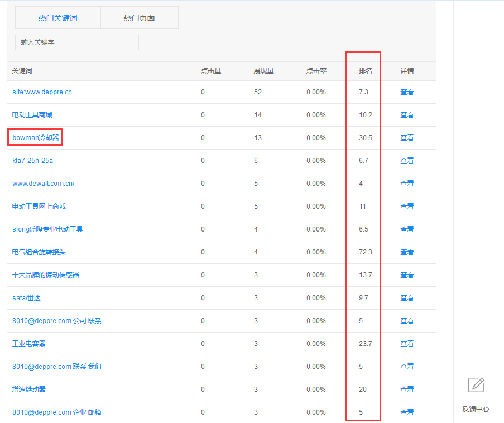Open the 增速继动器 keyword link

[29, 390]
